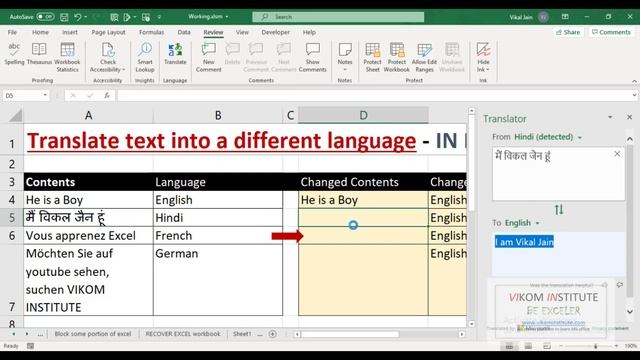
Task: Run the Spelling check
Action: point(14,54)
